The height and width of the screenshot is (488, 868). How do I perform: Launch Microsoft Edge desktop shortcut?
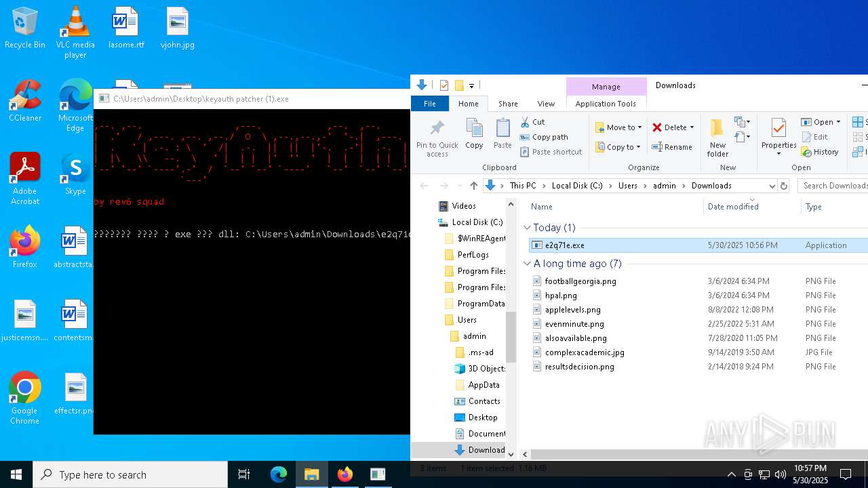pyautogui.click(x=75, y=106)
